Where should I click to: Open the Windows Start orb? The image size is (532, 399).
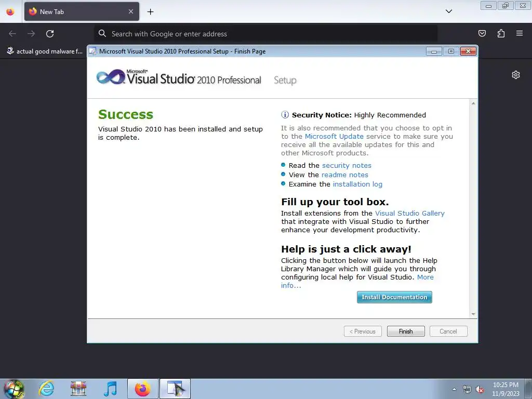point(14,389)
